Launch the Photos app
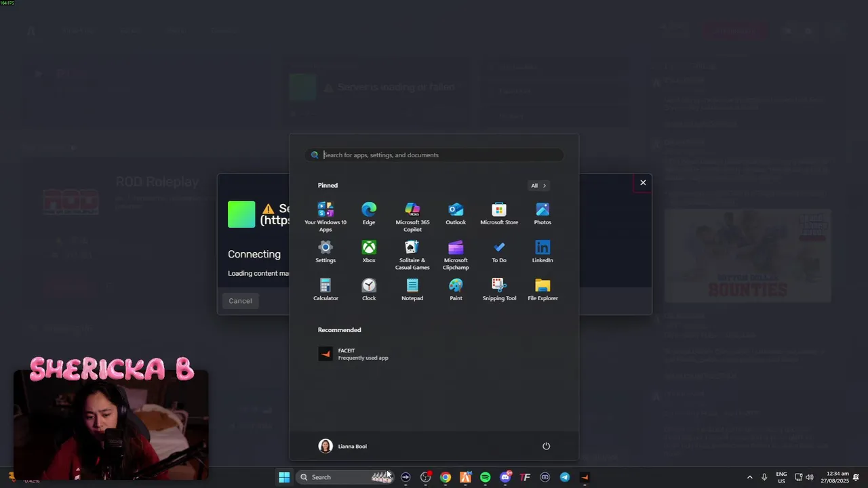Viewport: 868px width, 488px height. click(542, 213)
